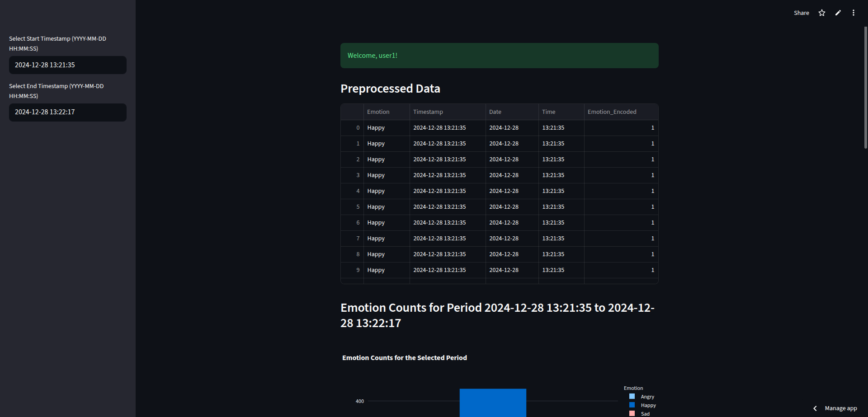Click row index 2 in table
The height and width of the screenshot is (417, 868).
coord(352,159)
